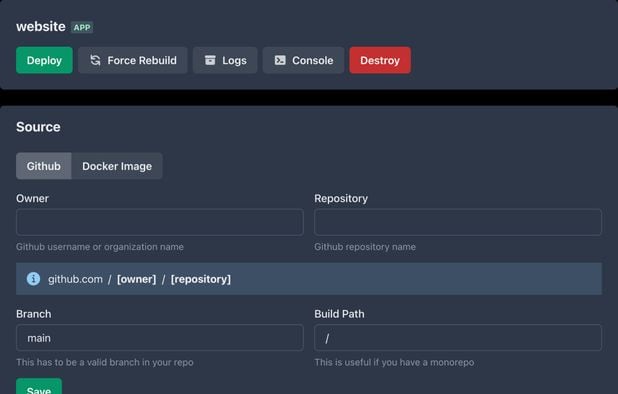
Task: Click the Branch field label
Action: coord(34,314)
